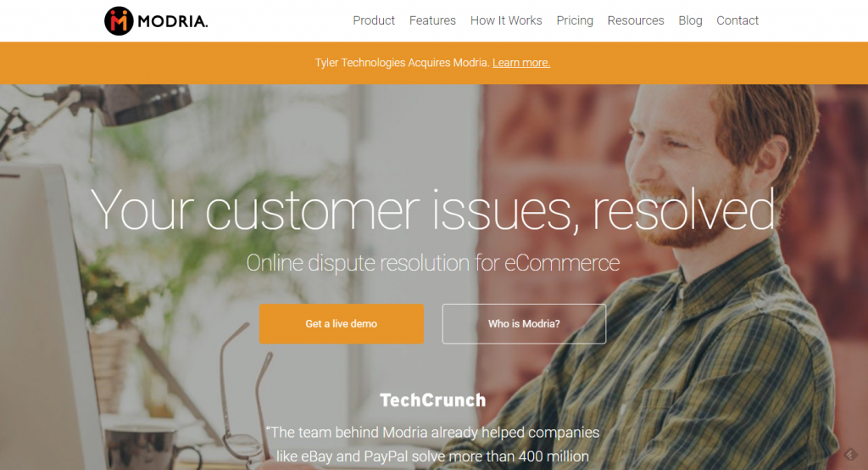Click the TechCrunch logo
Screen dimensions: 868x470
[432, 400]
